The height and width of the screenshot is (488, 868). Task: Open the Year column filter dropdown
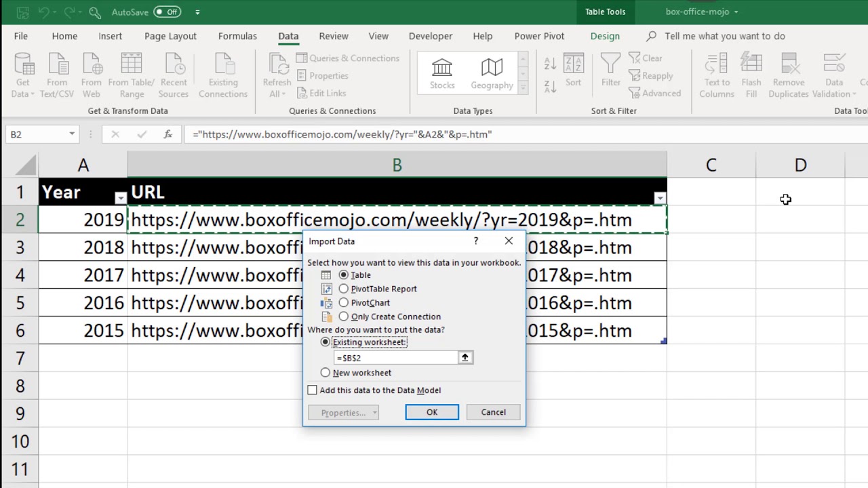pos(120,198)
